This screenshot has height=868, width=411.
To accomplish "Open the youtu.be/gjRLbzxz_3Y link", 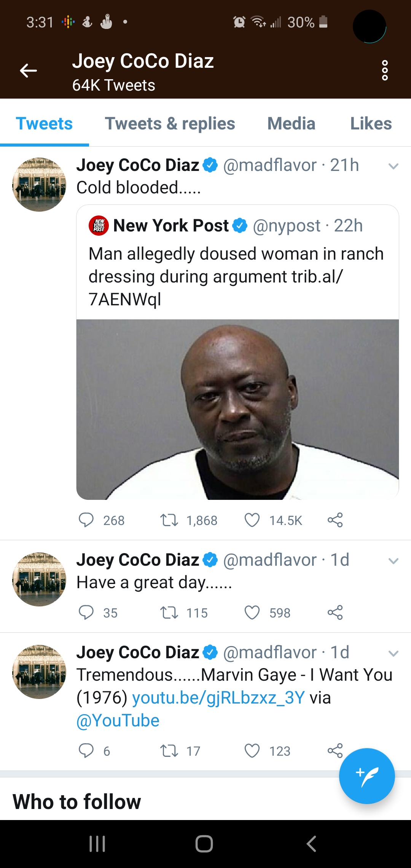I will 218,698.
